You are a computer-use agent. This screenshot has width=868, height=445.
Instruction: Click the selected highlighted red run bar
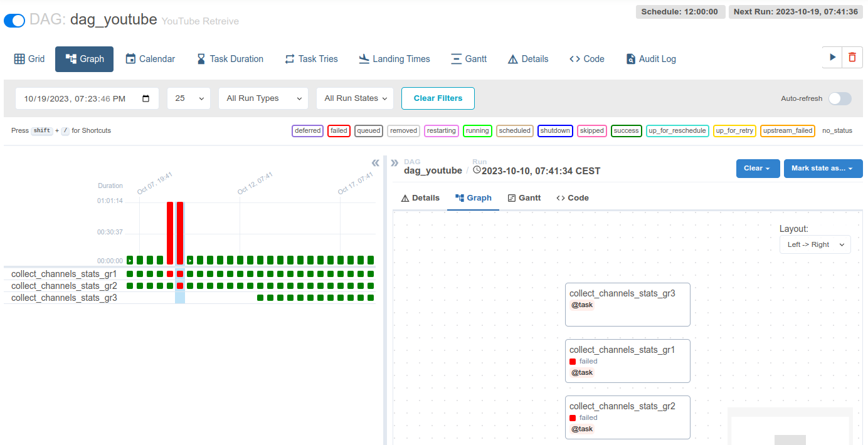pyautogui.click(x=180, y=233)
